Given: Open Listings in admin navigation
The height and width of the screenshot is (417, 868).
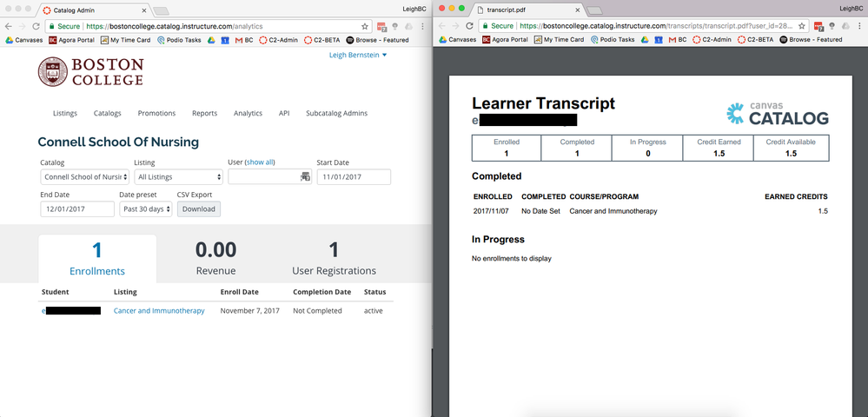Looking at the screenshot, I should click(65, 113).
